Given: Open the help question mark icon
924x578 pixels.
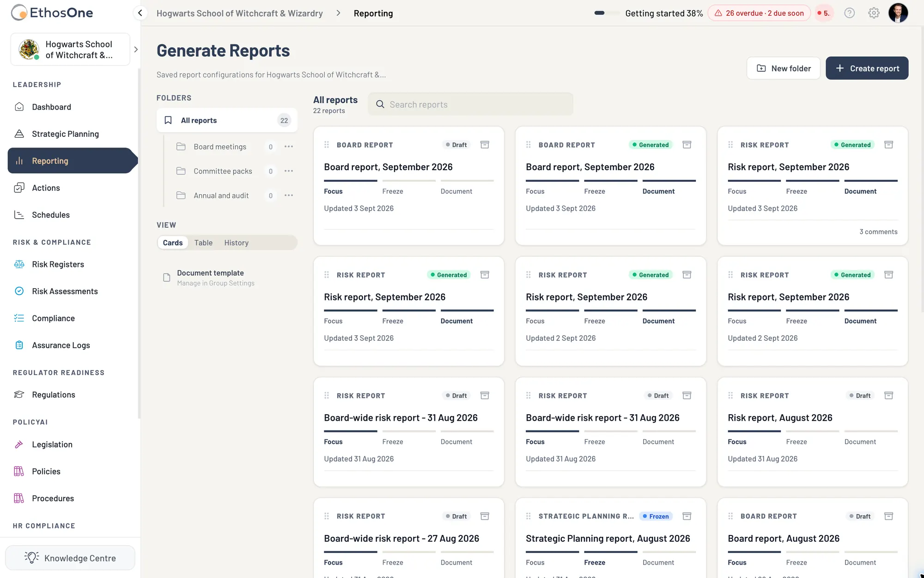Looking at the screenshot, I should click(849, 13).
